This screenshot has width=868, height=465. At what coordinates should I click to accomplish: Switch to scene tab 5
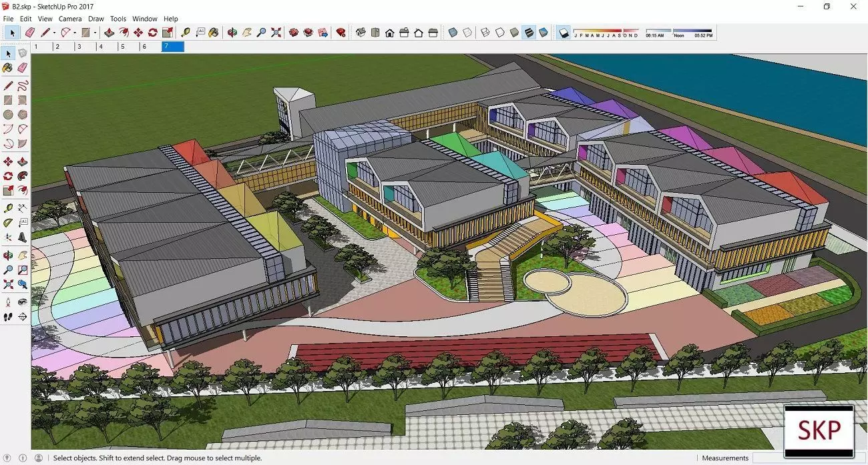click(x=129, y=47)
